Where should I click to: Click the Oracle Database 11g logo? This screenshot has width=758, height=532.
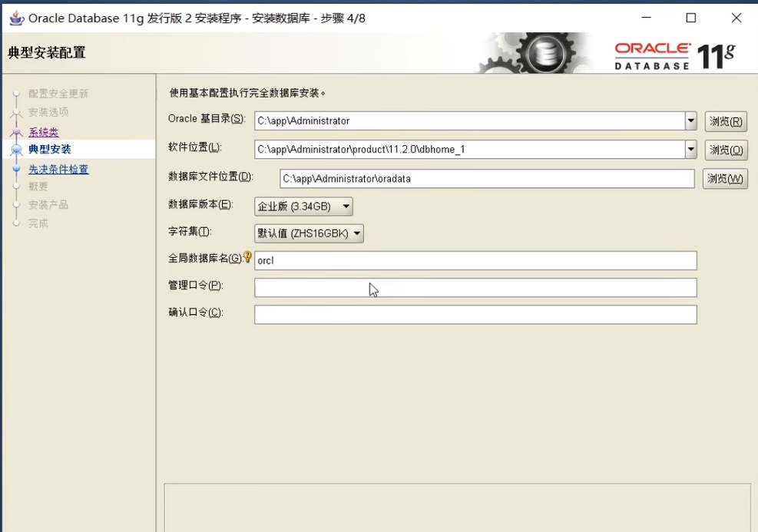pos(675,56)
